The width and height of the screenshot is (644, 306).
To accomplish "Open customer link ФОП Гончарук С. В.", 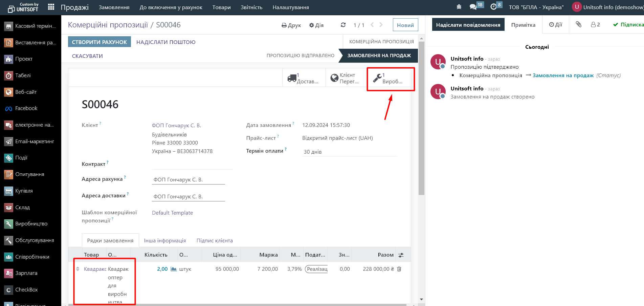I will pos(176,126).
